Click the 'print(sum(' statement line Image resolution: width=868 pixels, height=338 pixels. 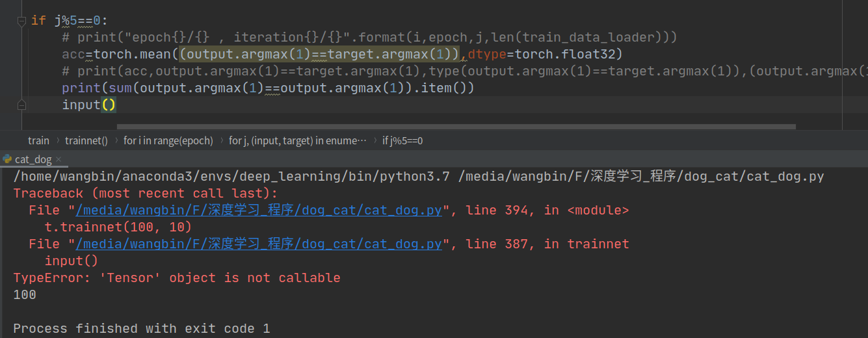268,88
